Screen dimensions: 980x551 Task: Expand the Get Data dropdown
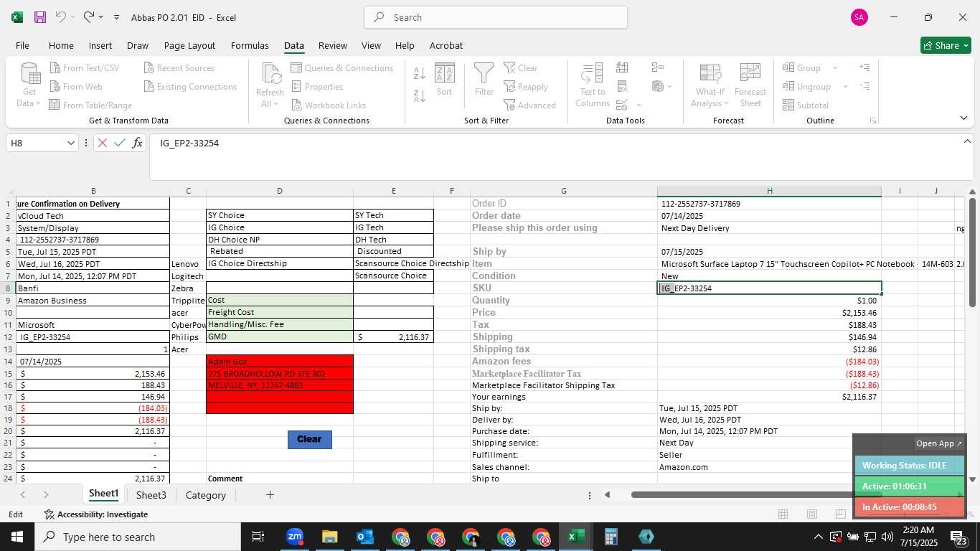(x=29, y=98)
